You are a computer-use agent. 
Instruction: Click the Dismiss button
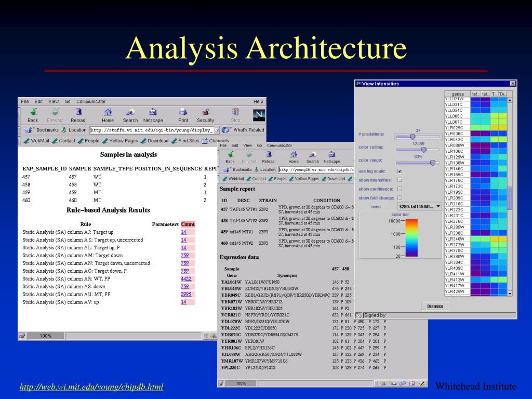tap(435, 306)
